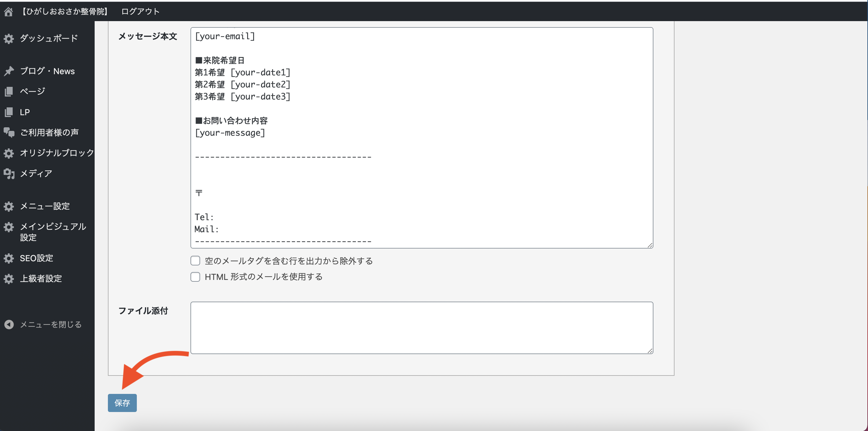Click the Dashboard gear icon
The height and width of the screenshot is (431, 868).
point(9,39)
